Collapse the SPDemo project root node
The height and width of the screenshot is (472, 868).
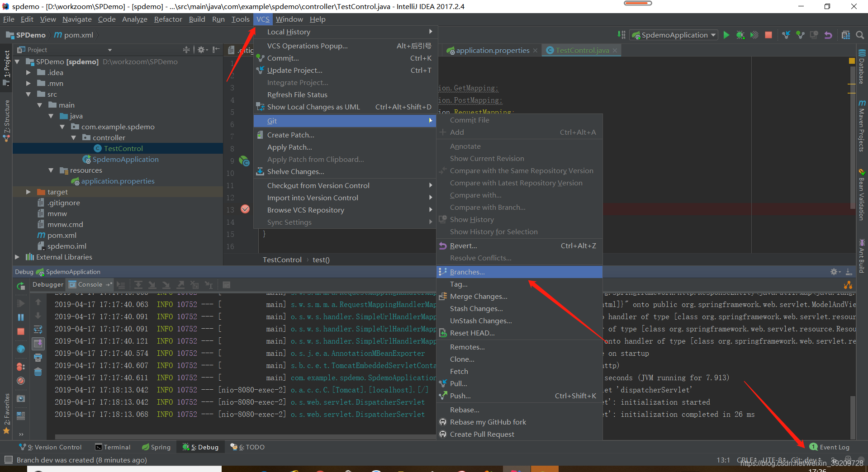pyautogui.click(x=17, y=61)
